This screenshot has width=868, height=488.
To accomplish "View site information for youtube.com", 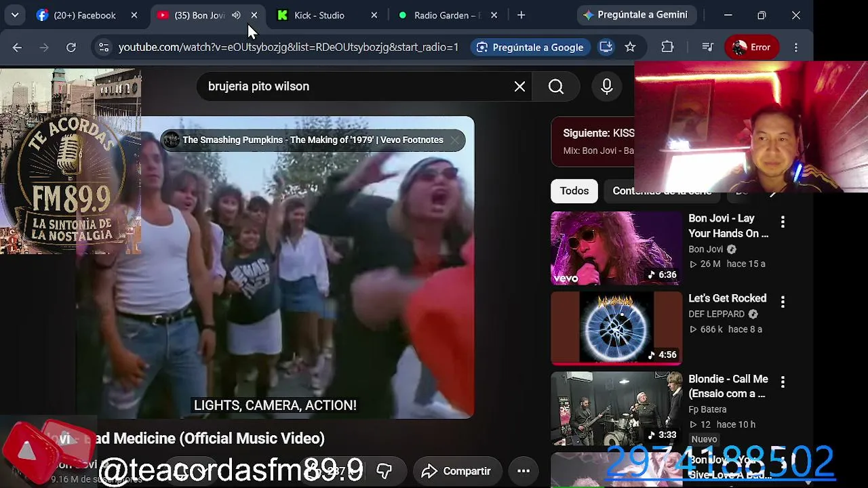I will 103,47.
